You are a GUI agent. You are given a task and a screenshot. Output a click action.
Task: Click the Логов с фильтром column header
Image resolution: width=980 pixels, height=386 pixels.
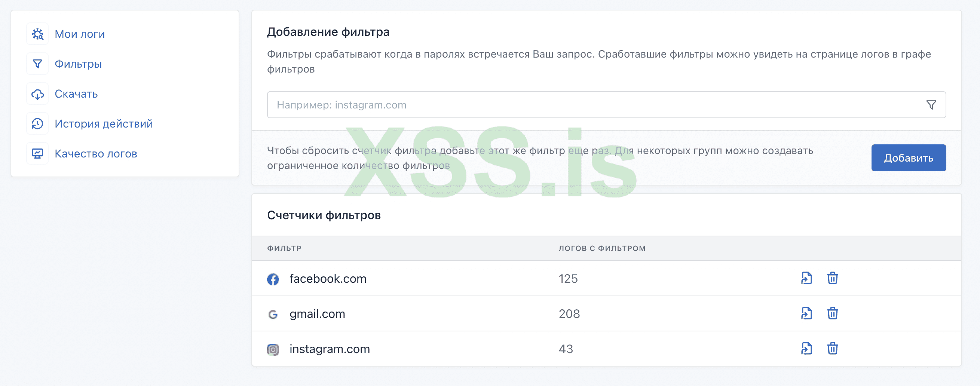[x=602, y=248]
